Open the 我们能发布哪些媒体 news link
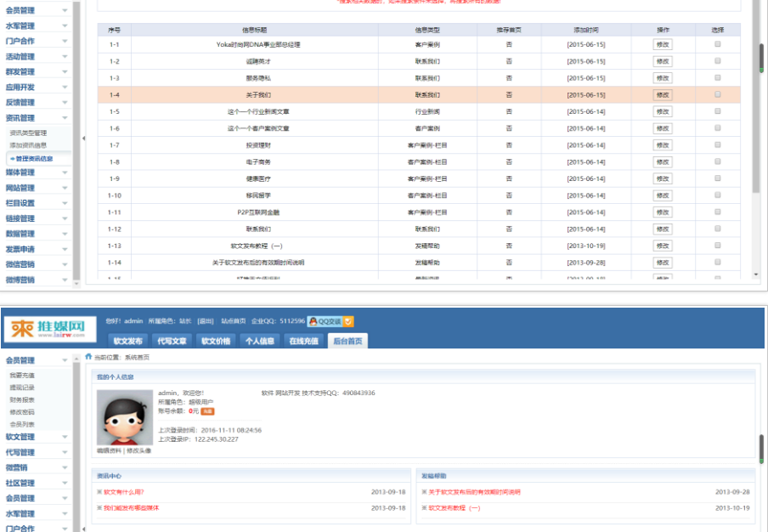This screenshot has width=768, height=532. [x=131, y=508]
